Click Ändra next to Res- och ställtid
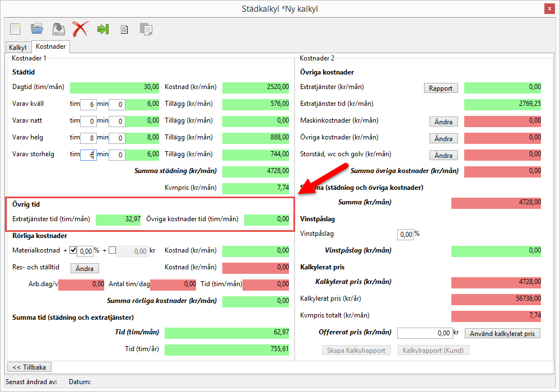 click(x=85, y=268)
